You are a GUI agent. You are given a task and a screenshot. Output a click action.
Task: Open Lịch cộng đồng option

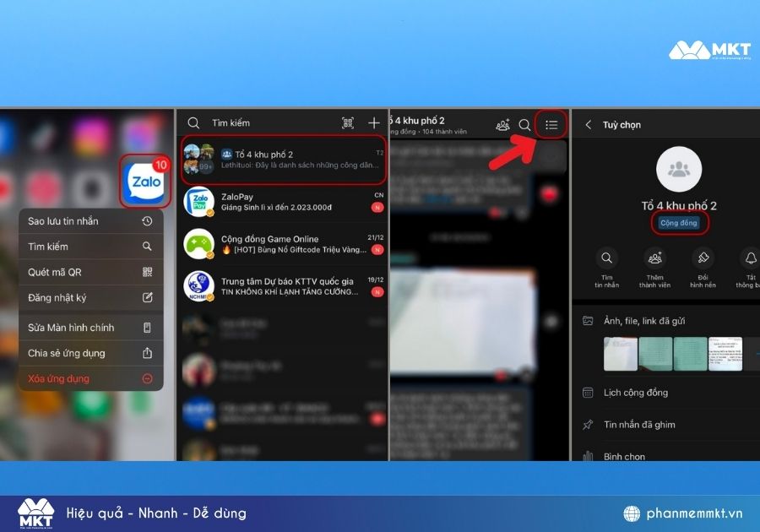click(x=635, y=393)
